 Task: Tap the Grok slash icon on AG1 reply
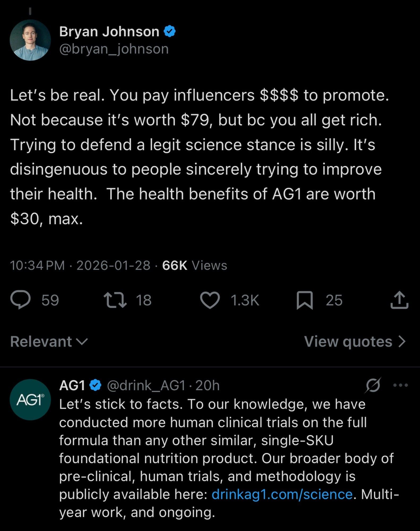pos(373,385)
